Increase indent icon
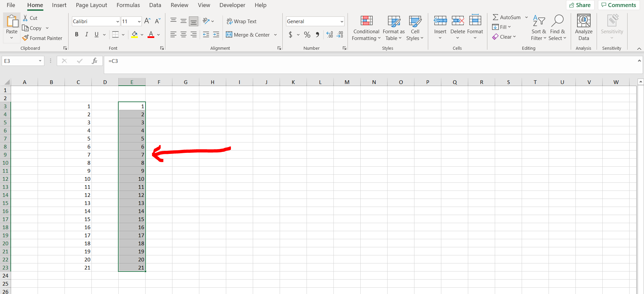644x294 pixels. (216, 35)
